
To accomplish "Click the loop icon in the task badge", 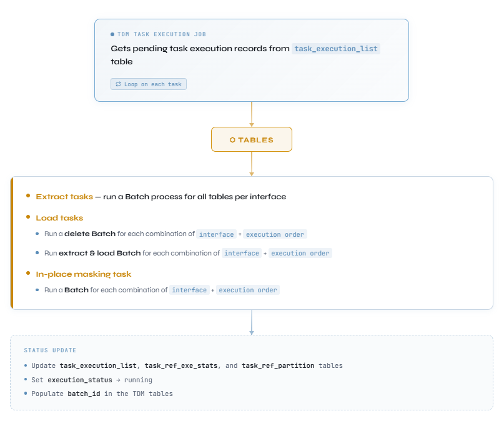I will pos(117,84).
